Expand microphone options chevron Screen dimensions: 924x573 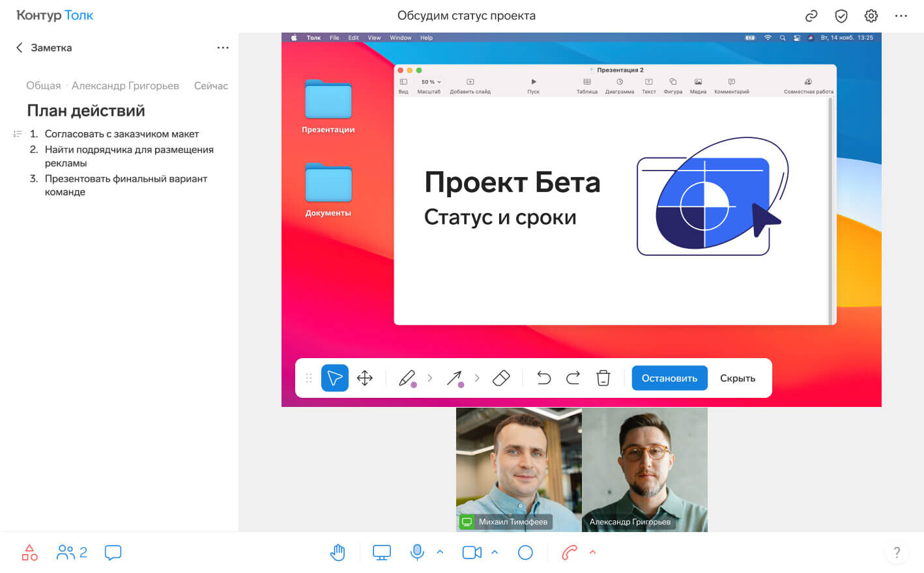pos(440,552)
